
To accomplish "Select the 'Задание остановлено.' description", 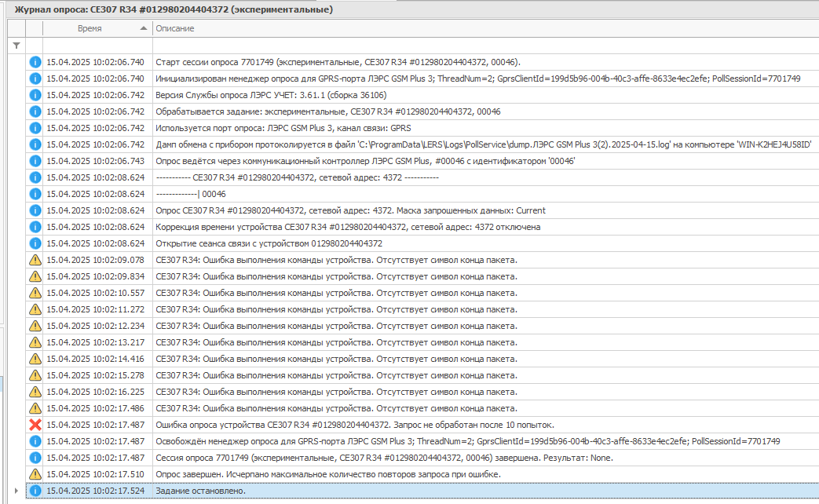I will (200, 491).
